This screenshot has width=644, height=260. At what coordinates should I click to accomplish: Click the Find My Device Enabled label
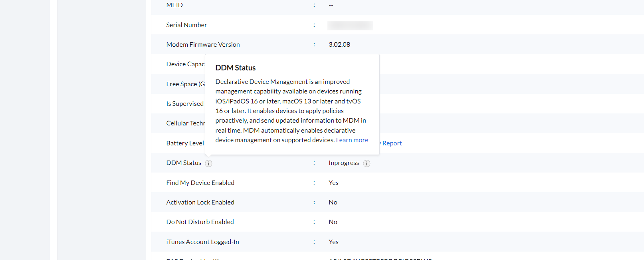200,183
